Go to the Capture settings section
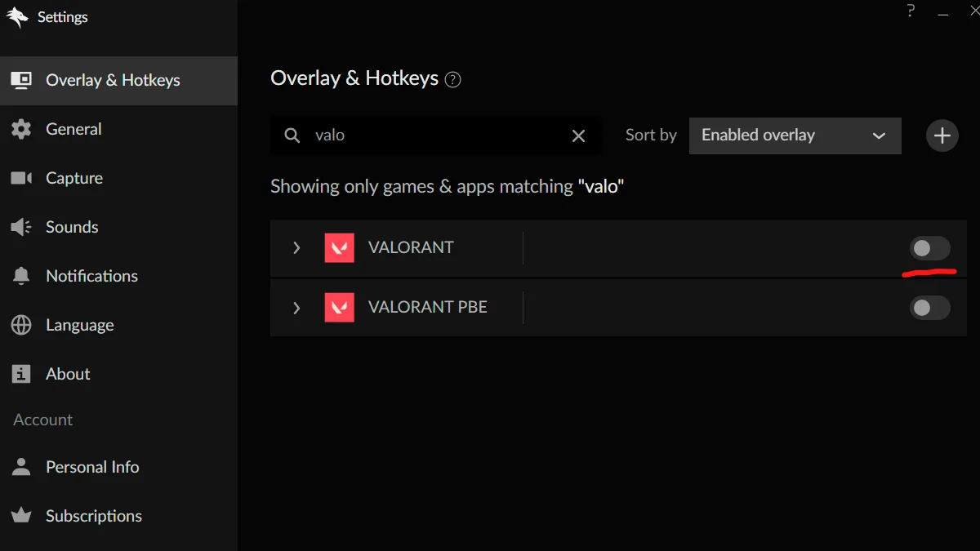This screenshot has height=551, width=980. (x=118, y=178)
